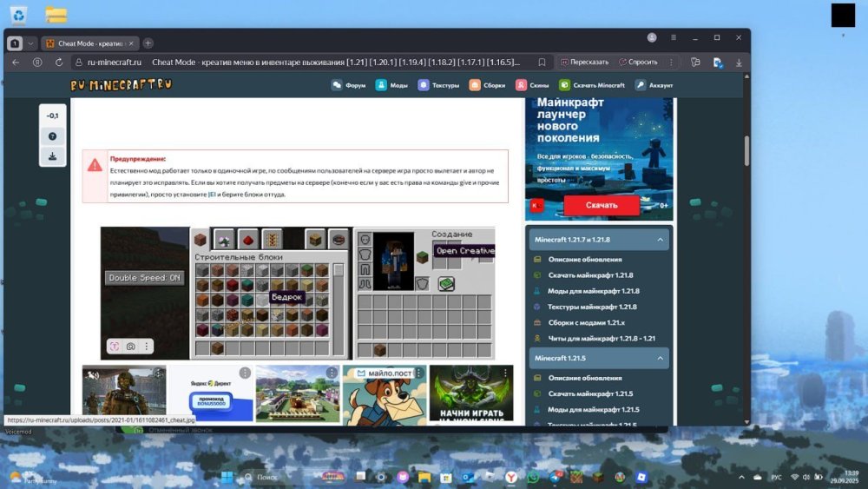
Task: Collapse the Minecraft 1.21.5 section
Action: (599, 359)
